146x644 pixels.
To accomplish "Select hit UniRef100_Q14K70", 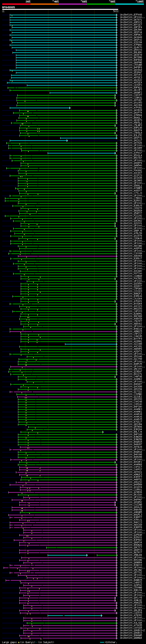I will pyautogui.click(x=131, y=47).
